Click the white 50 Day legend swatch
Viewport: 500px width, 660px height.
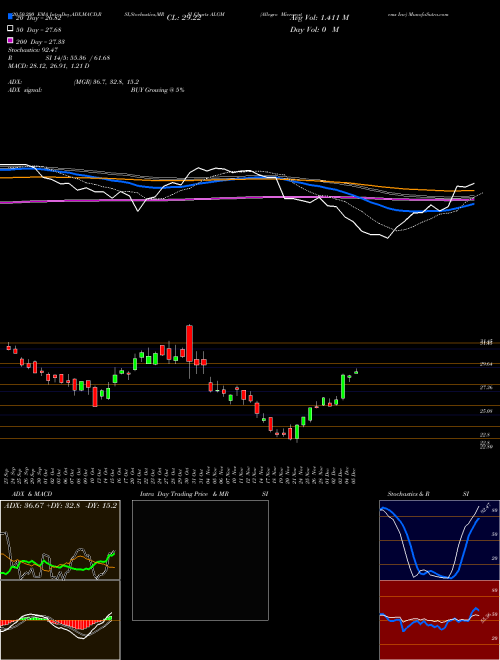point(10,29)
